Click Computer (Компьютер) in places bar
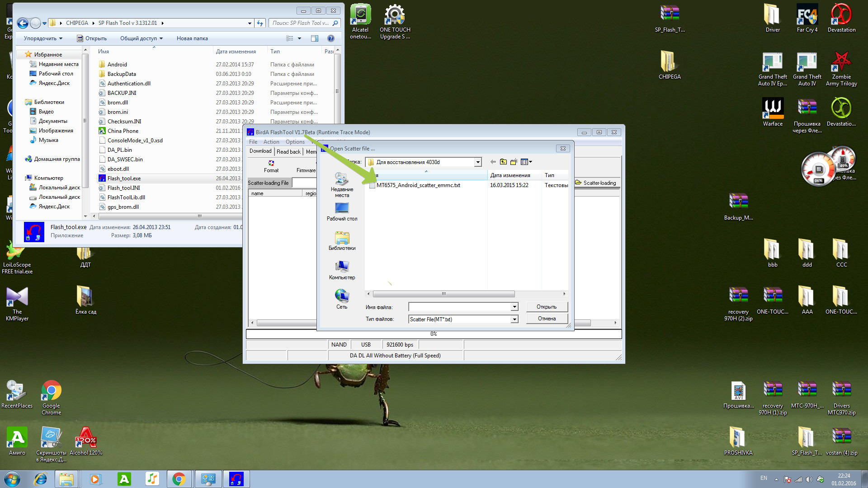This screenshot has height=488, width=868. [x=342, y=270]
